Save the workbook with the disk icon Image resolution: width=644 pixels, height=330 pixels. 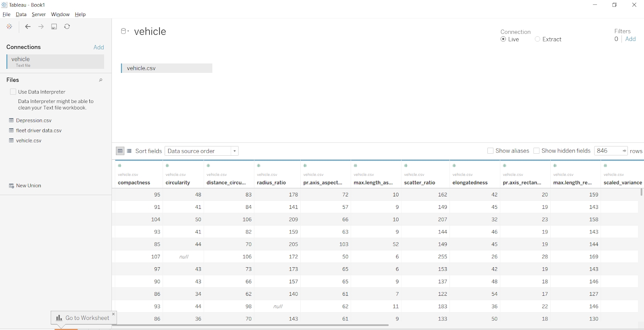[54, 27]
